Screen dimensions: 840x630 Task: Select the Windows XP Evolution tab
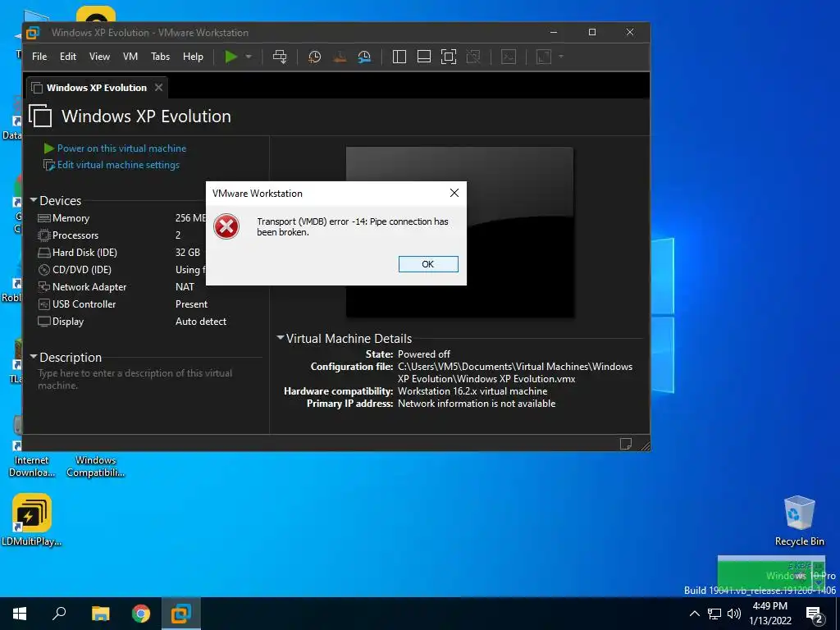(x=97, y=87)
